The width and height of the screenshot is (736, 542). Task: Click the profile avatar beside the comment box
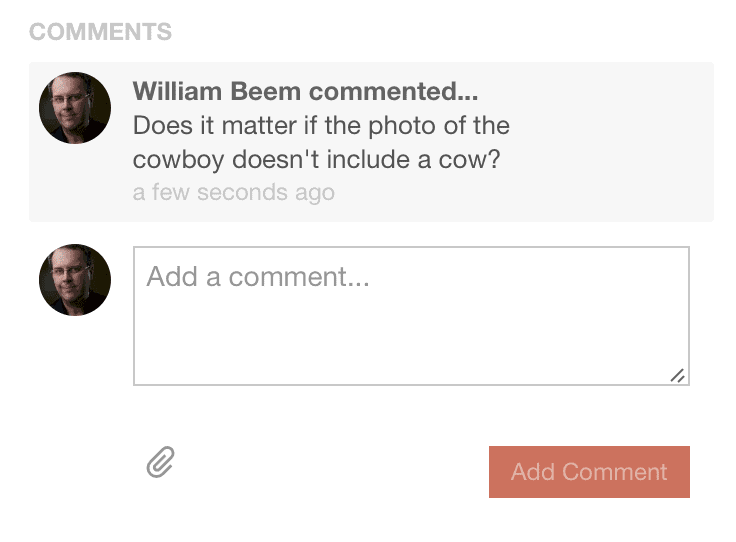[75, 280]
